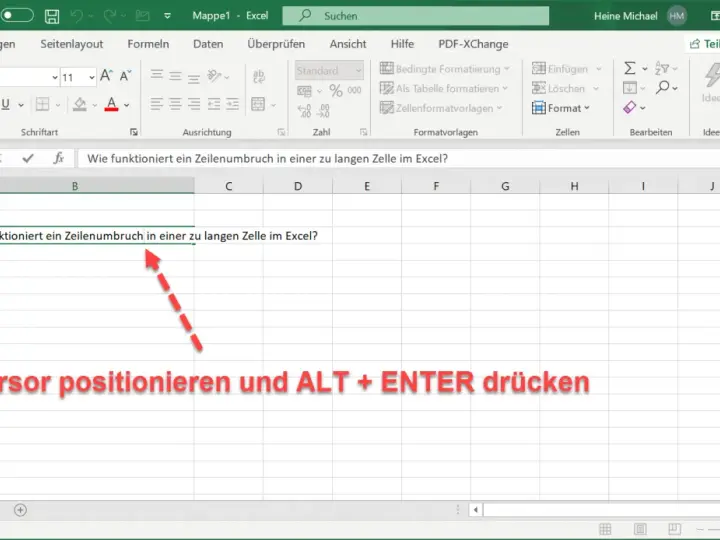Open the Daten ribbon tab
720x540 pixels.
pos(208,44)
